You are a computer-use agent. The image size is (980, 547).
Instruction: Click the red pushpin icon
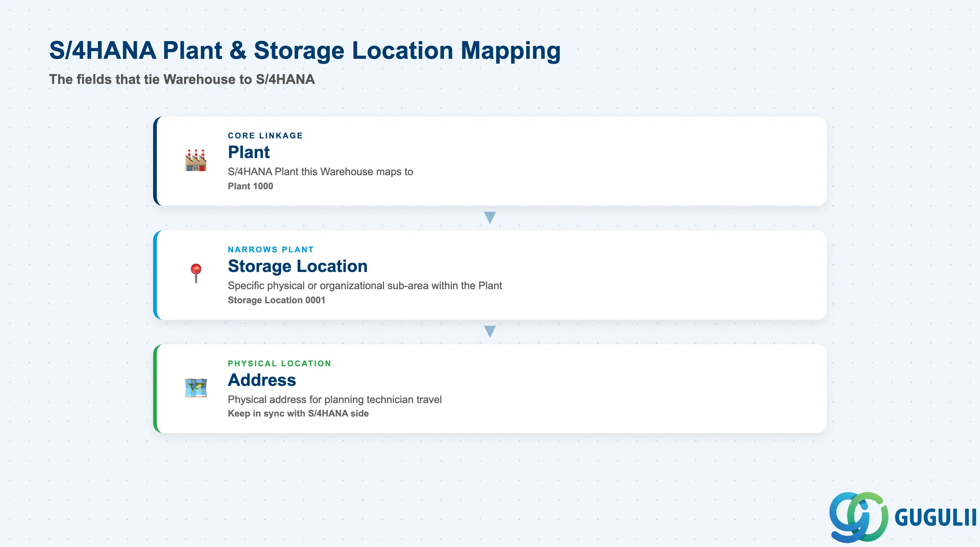tap(196, 273)
